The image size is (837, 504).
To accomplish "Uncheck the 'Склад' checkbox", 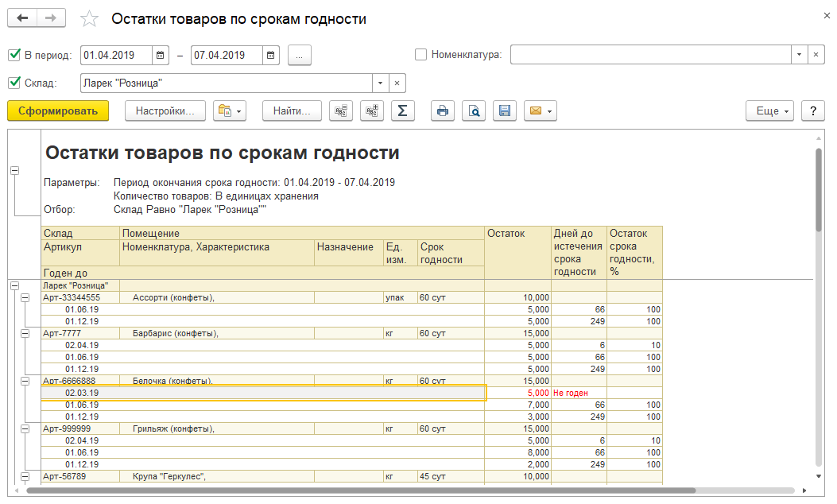I will [x=14, y=83].
